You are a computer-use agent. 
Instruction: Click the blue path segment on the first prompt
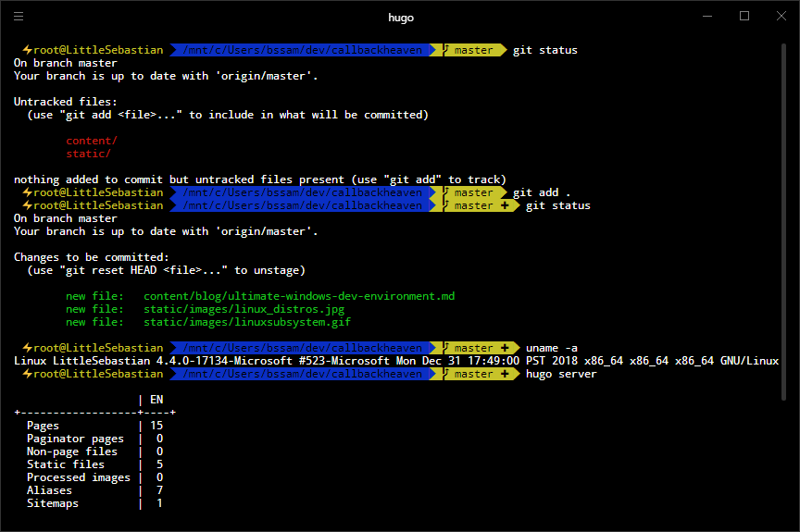pyautogui.click(x=303, y=50)
